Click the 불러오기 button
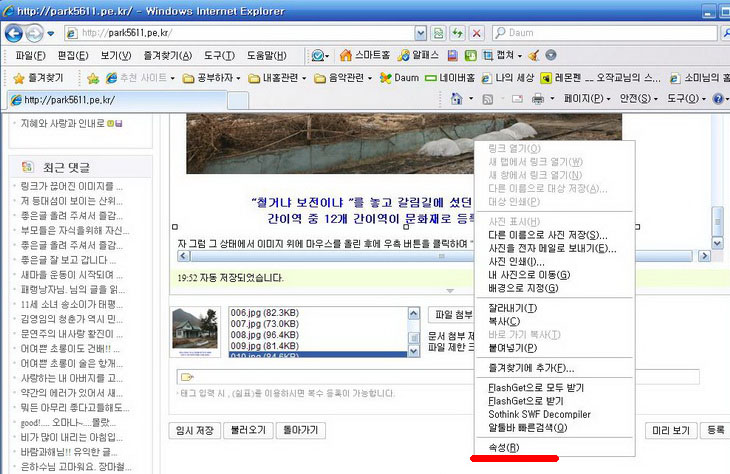 pyautogui.click(x=249, y=430)
